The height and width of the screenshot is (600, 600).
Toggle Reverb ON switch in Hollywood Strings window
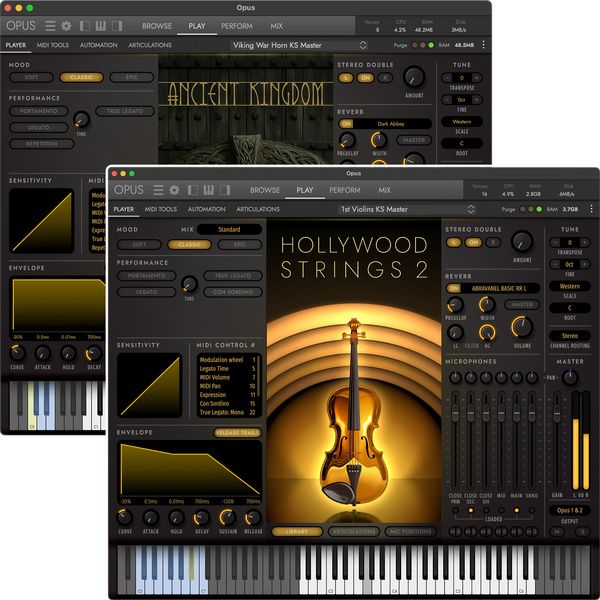454,288
